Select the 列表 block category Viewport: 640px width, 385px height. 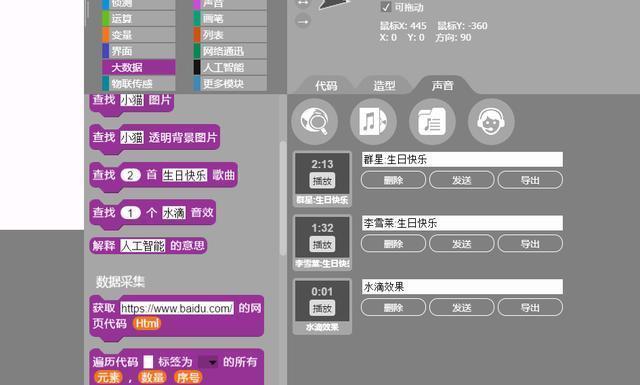[230, 35]
